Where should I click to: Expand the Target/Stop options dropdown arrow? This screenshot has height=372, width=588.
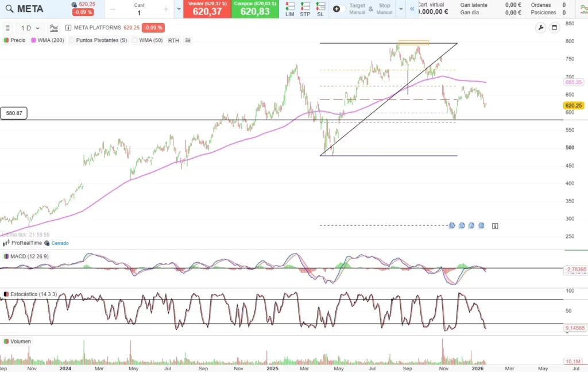pyautogui.click(x=400, y=9)
